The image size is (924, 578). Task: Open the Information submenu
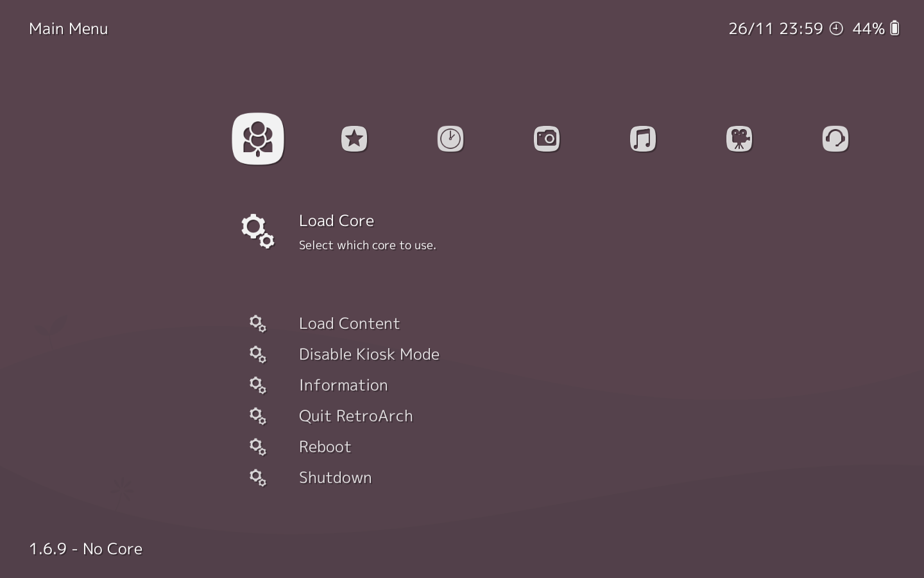click(343, 385)
